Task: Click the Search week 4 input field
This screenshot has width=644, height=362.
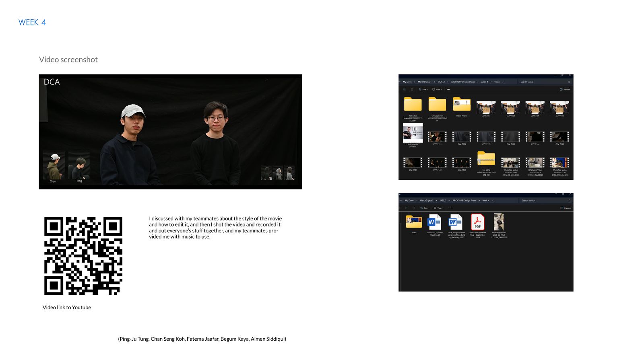Action: pyautogui.click(x=545, y=200)
